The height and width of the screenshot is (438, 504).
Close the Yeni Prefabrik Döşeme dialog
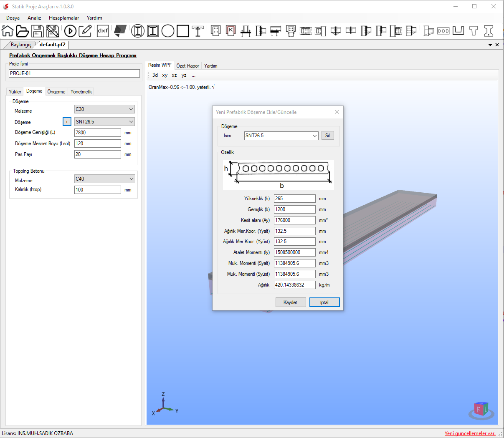tap(337, 112)
